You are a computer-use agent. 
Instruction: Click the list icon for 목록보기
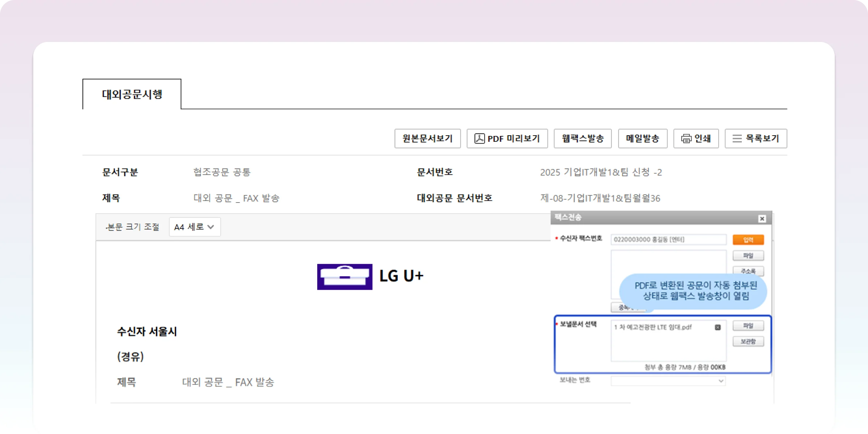[x=737, y=139]
